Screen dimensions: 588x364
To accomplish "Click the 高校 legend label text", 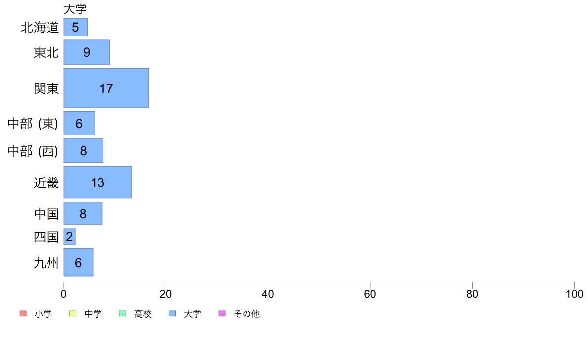I will pyautogui.click(x=143, y=314).
